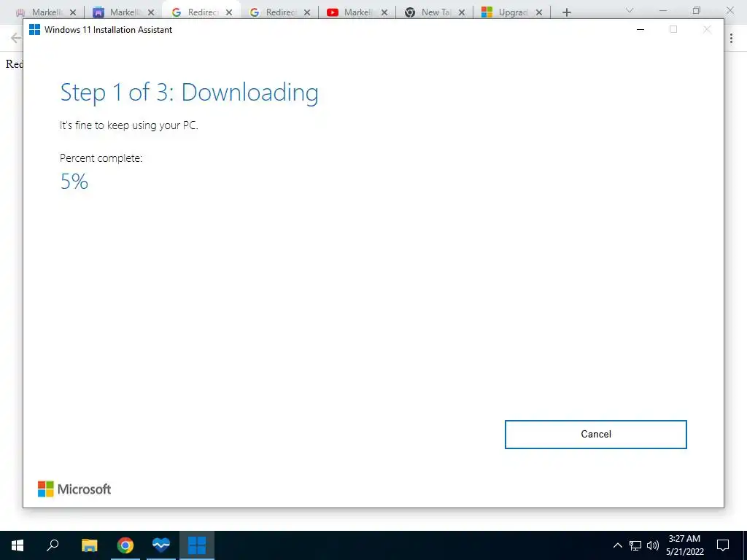Close the New Tab tab
Viewport: 747px width, 560px height.
coord(462,12)
